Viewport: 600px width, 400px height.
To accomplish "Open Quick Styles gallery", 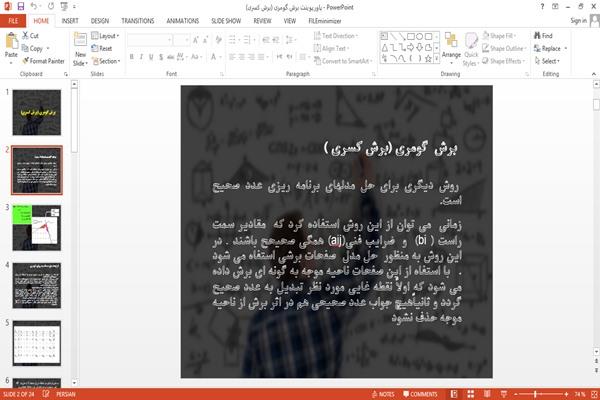I will tap(471, 50).
